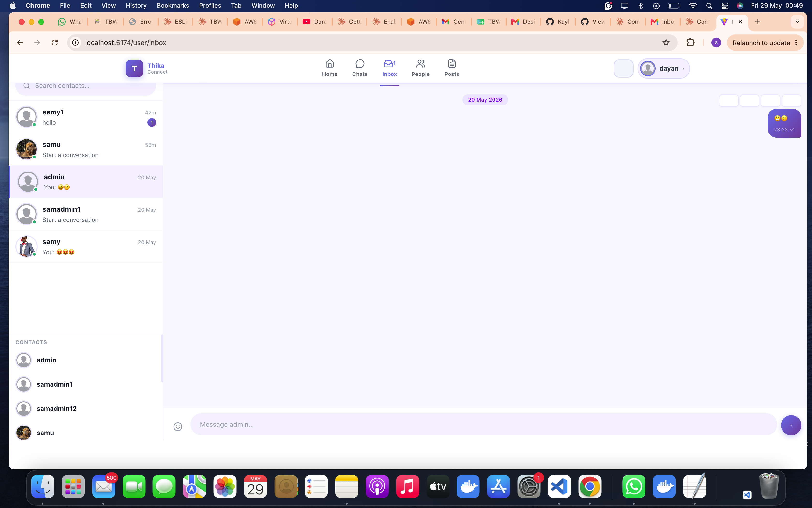Click the address bar URL
812x508 pixels.
coord(125,43)
